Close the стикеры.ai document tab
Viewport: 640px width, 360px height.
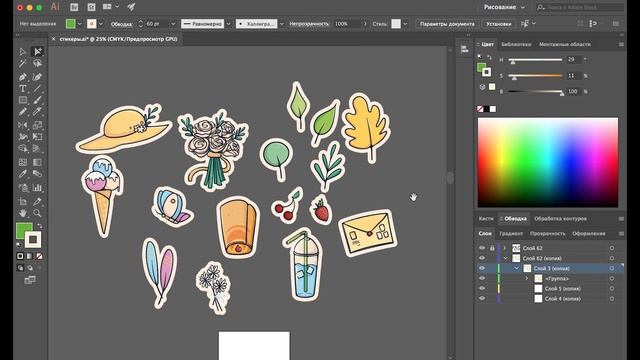click(53, 39)
